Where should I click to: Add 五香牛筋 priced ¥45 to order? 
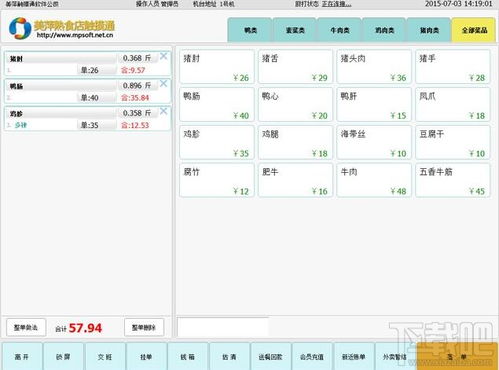tap(453, 180)
